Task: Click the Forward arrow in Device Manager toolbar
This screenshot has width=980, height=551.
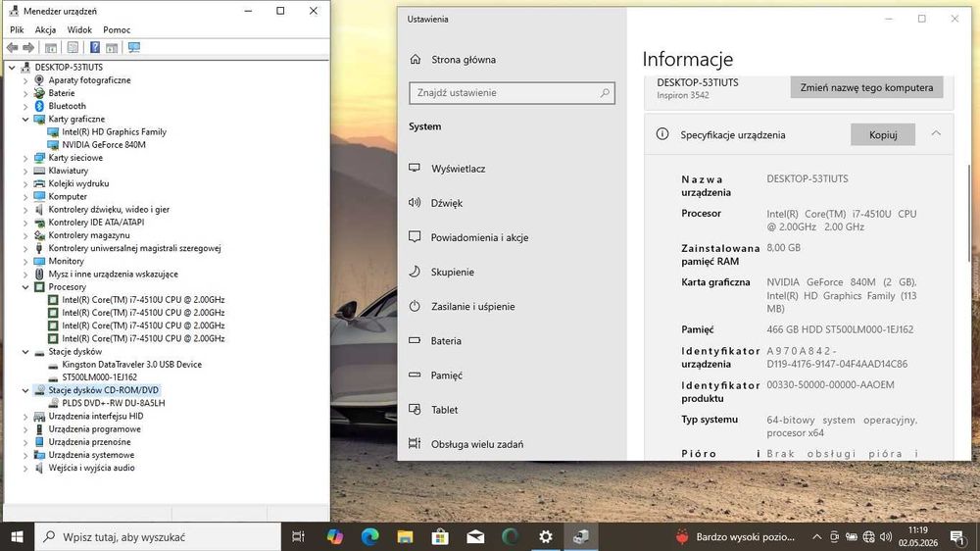Action: pyautogui.click(x=28, y=47)
